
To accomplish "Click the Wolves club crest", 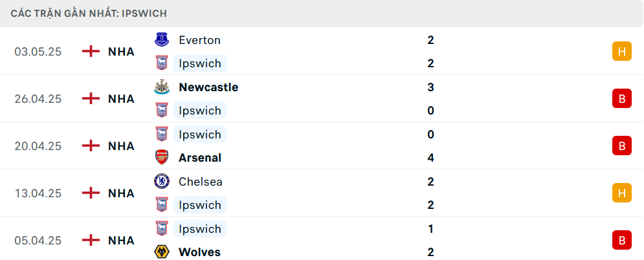I will coord(161,252).
